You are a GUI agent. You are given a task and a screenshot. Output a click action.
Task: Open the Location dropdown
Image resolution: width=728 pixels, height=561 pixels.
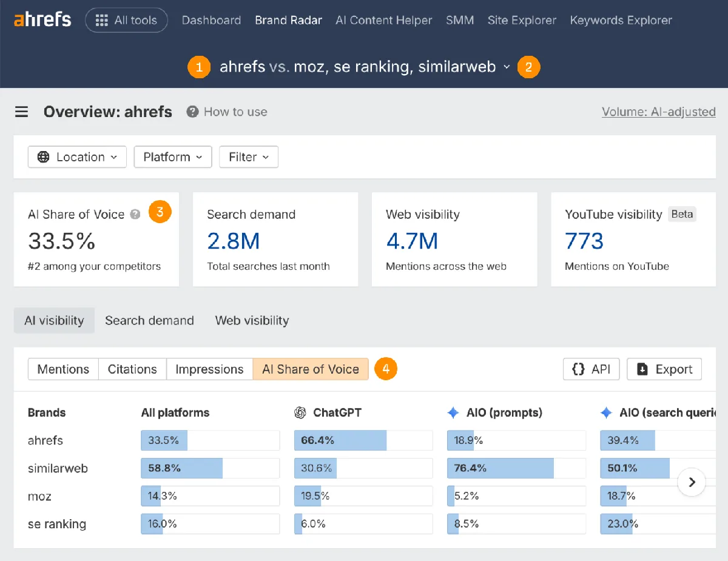pyautogui.click(x=77, y=157)
